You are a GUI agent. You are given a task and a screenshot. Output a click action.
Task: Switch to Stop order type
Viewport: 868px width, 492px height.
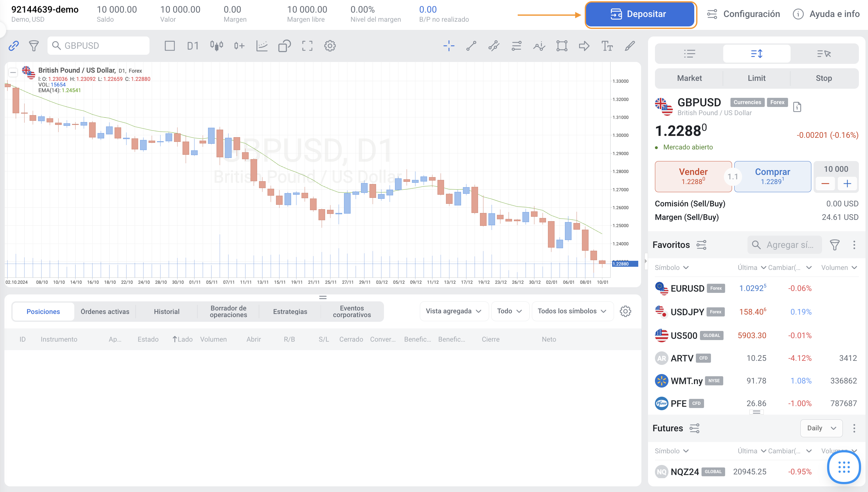click(823, 78)
